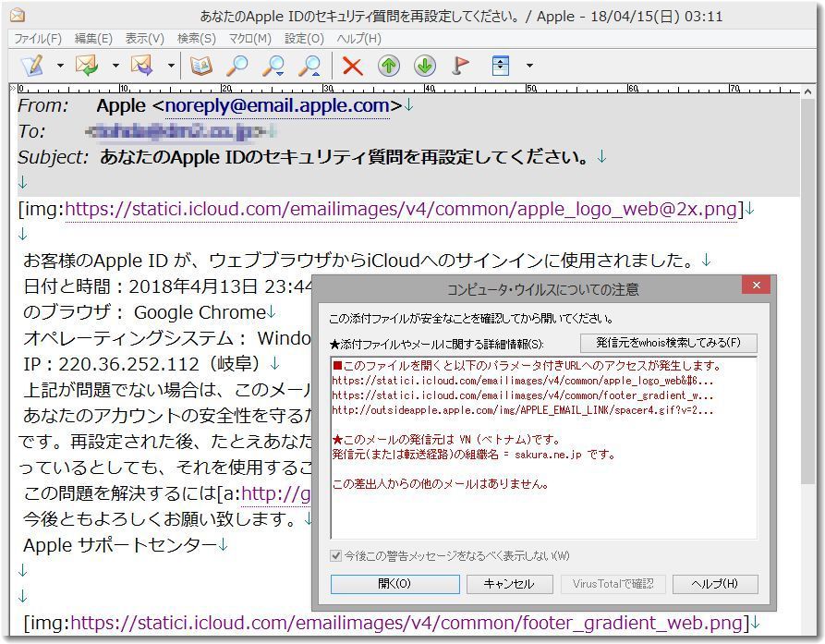The height and width of the screenshot is (644, 825).
Task: Expand the forward icon's dropdown arrow
Action: (171, 66)
